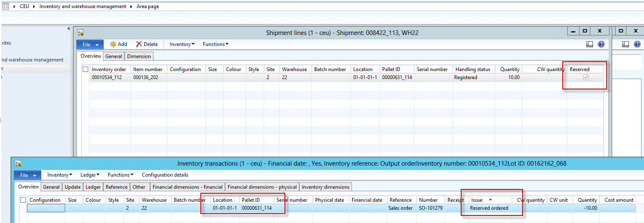This screenshot has height=223, width=644.
Task: Tick select-all checkbox in Inventory transactions grid
Action: (x=23, y=200)
